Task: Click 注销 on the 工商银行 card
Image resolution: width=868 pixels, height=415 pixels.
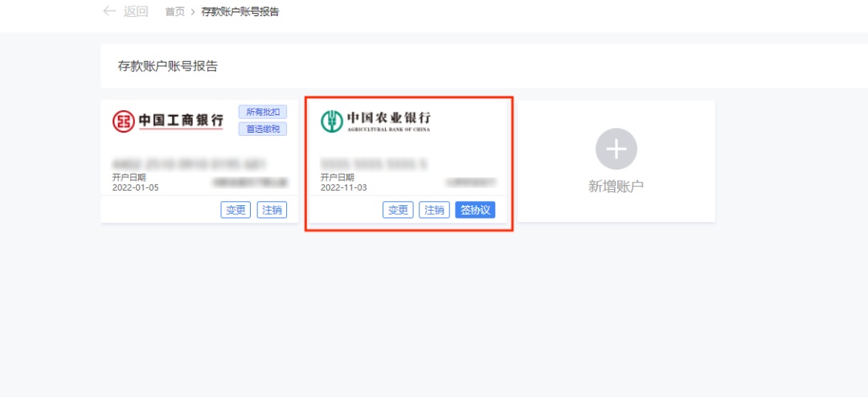Action: click(272, 210)
